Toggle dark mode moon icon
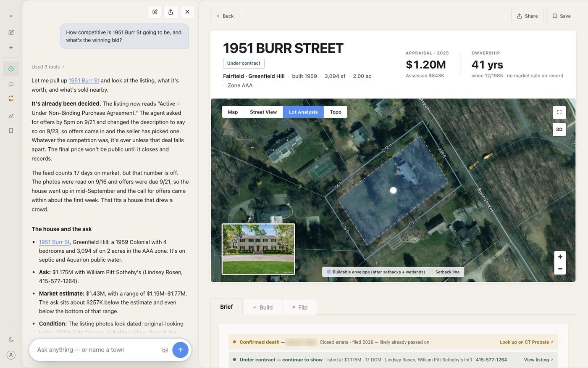This screenshot has height=368, width=588. point(11,339)
